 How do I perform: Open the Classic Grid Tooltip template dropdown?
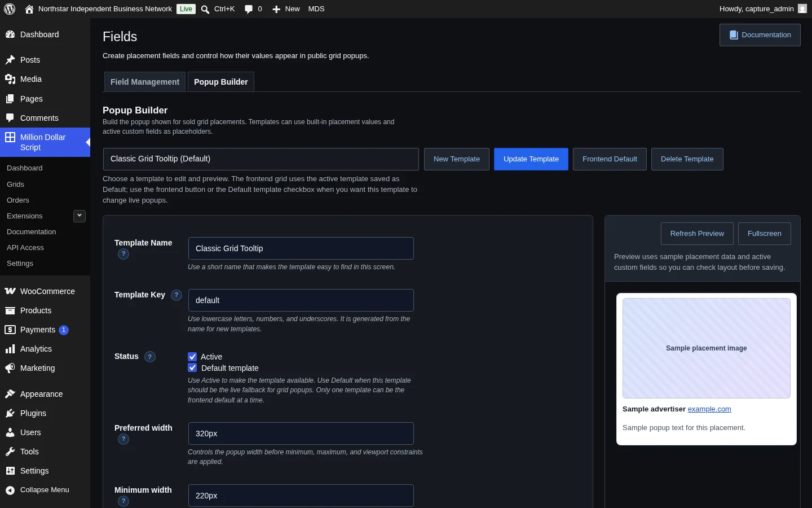point(261,159)
